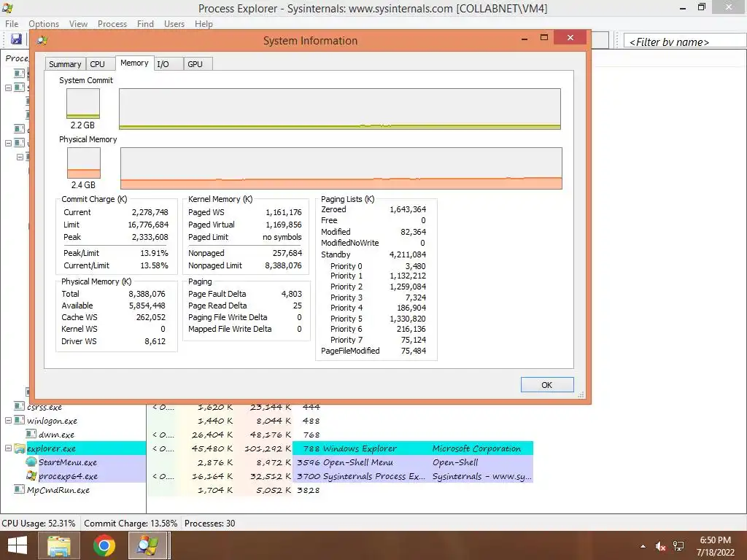Select the procexp64.exe process row
Image resolution: width=747 pixels, height=560 pixels.
267,475
